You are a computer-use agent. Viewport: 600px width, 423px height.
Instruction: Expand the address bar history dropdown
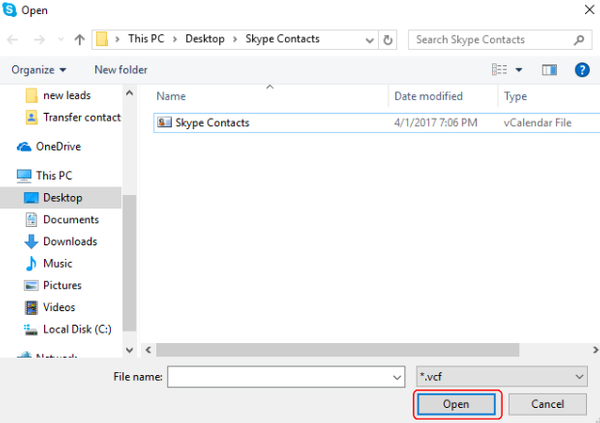tap(369, 40)
